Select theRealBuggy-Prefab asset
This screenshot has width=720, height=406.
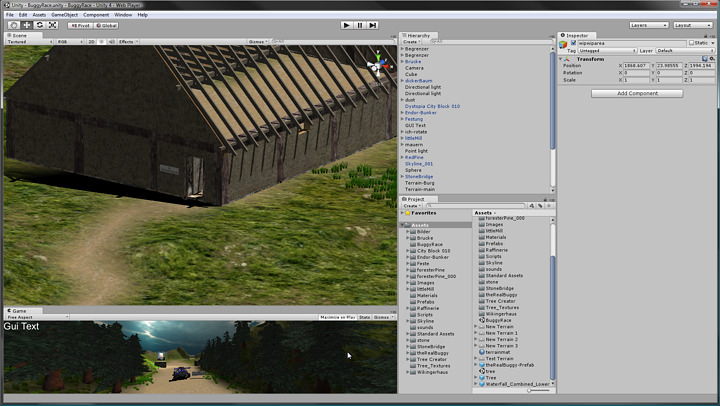tap(506, 365)
